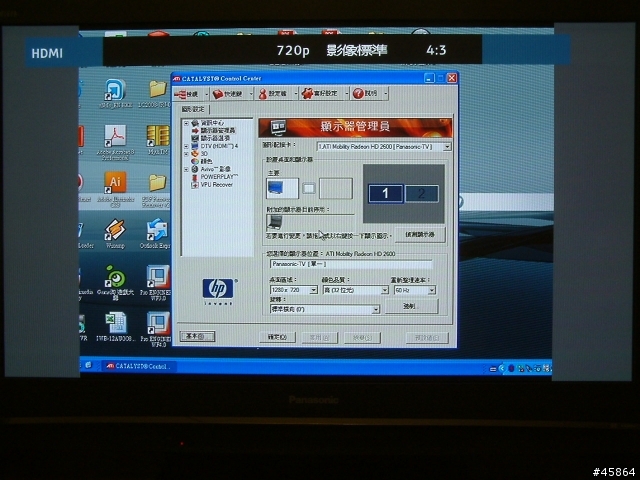Click the OK button
The width and height of the screenshot is (640, 480).
click(x=277, y=337)
